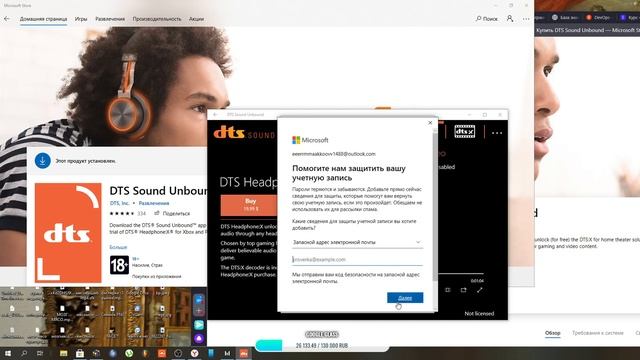The height and width of the screenshot is (360, 640).
Task: Click the plus icon in side dock
Action: [199, 311]
